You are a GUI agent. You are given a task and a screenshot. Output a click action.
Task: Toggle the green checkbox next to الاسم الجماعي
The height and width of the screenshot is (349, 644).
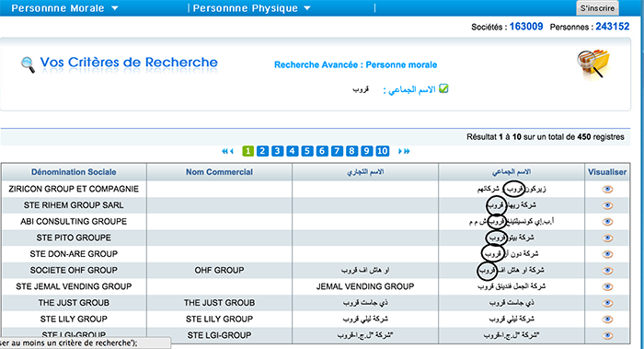(x=443, y=88)
